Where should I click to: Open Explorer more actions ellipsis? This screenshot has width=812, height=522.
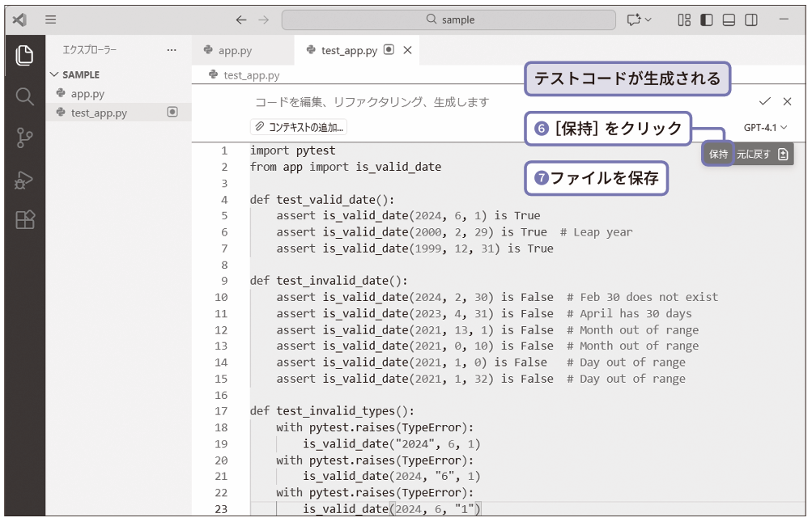click(x=172, y=50)
